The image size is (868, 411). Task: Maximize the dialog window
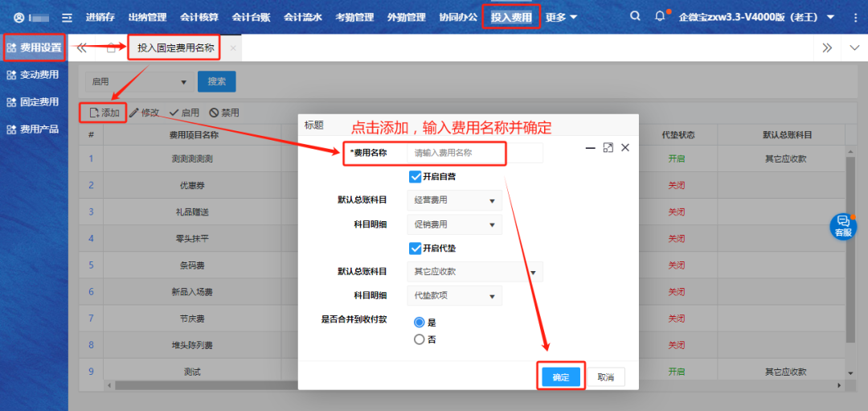pos(608,148)
